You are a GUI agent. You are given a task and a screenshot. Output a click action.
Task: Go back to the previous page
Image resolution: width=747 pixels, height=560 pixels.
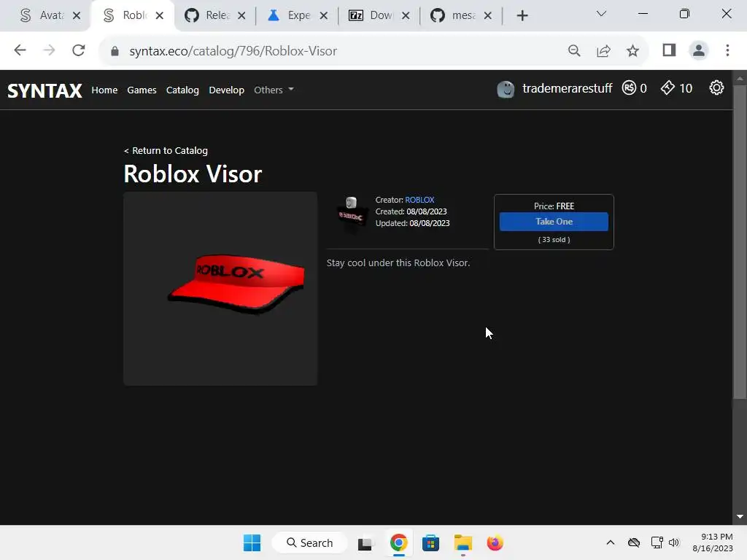pos(20,50)
